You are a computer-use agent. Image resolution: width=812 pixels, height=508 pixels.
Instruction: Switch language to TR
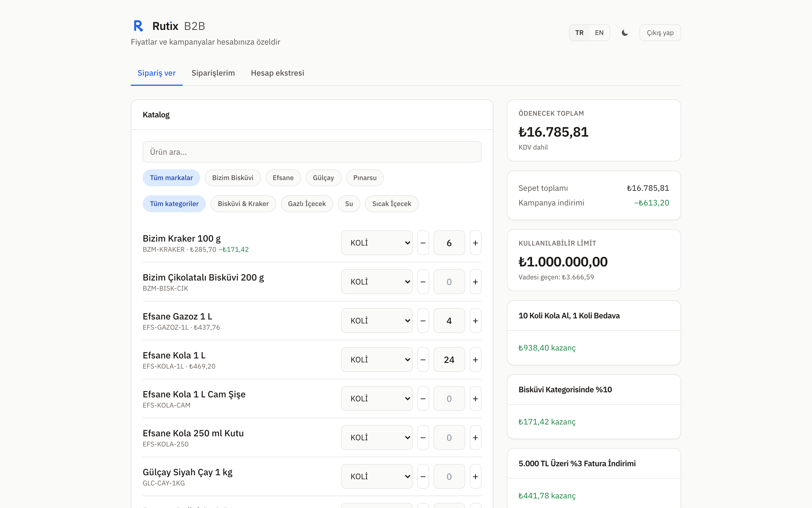click(579, 32)
